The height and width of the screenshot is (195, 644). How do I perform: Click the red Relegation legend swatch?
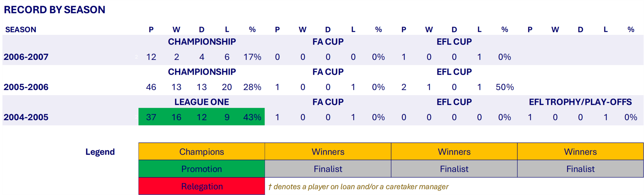(x=201, y=186)
